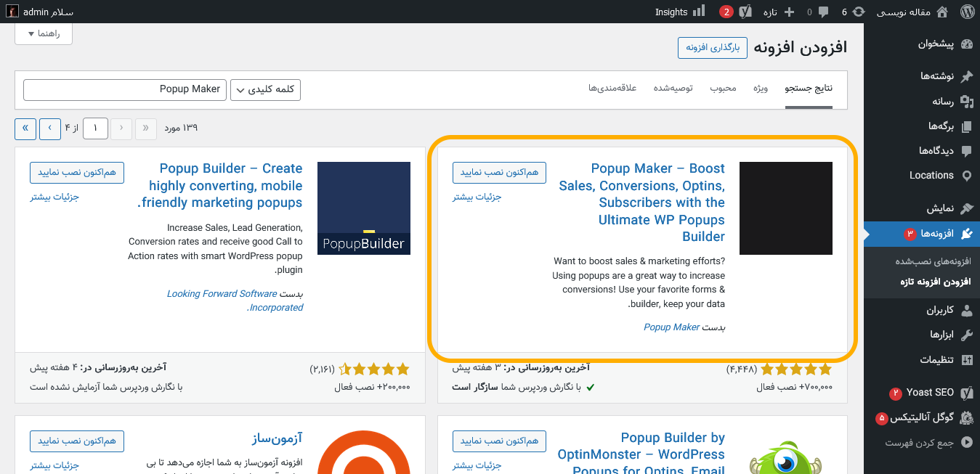
Task: Install the آزمون‌ساز plugin now
Action: (x=77, y=441)
